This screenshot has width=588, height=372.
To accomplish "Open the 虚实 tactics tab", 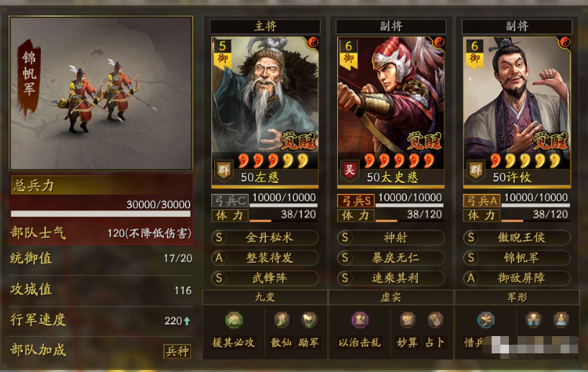I will pyautogui.click(x=391, y=297).
